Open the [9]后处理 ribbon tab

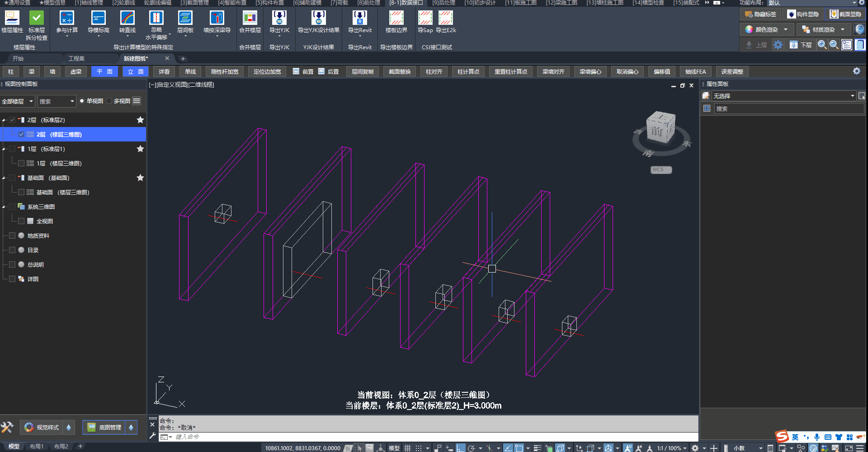click(x=443, y=3)
